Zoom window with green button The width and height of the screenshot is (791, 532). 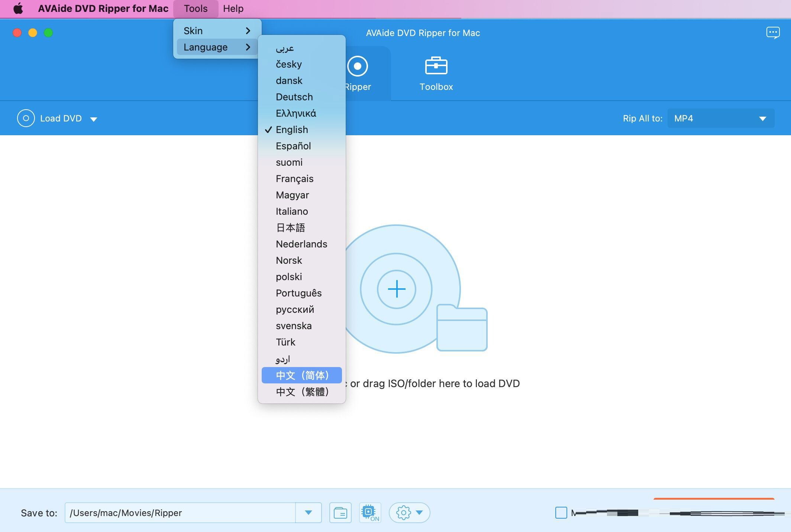48,33
